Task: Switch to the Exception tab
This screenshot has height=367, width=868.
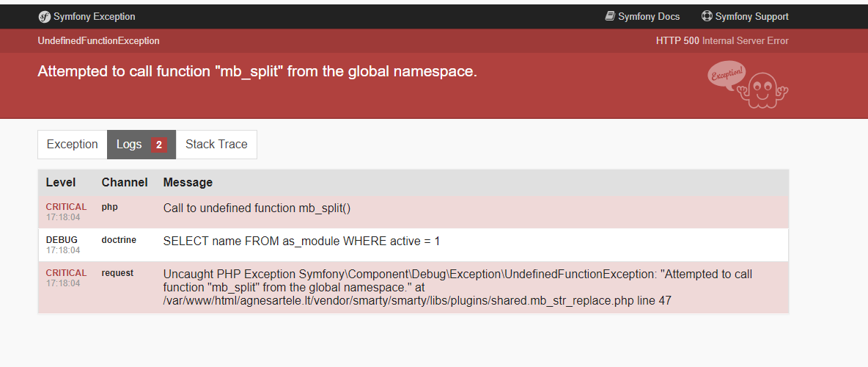Action: [73, 145]
